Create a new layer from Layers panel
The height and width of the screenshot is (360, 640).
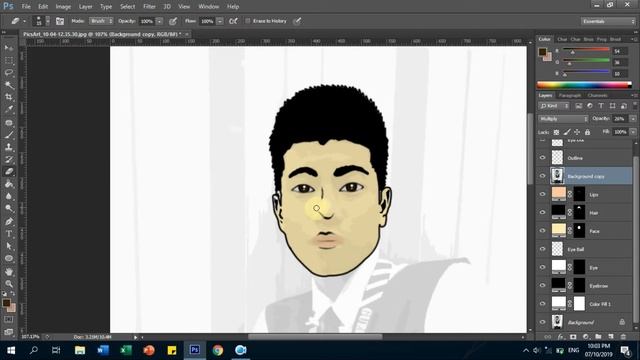pos(611,337)
